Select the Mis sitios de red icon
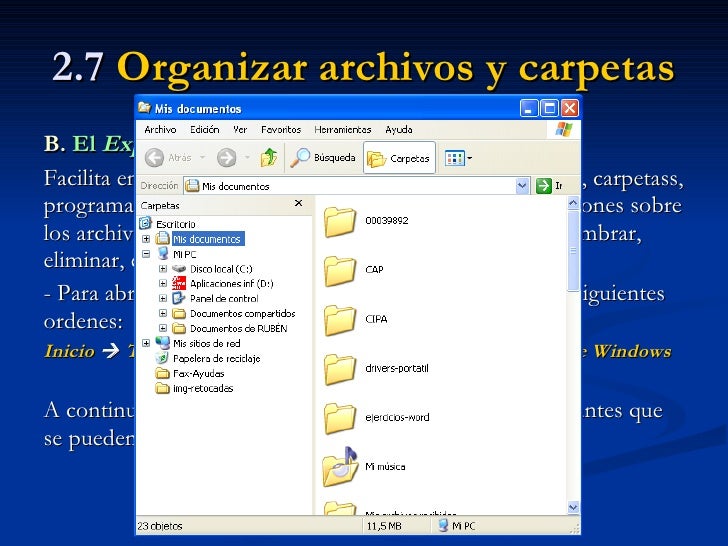This screenshot has width=728, height=546. click(x=162, y=343)
